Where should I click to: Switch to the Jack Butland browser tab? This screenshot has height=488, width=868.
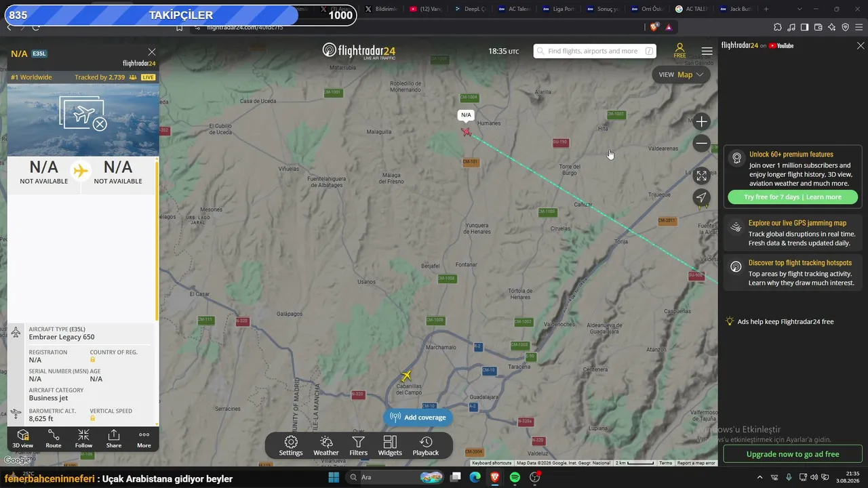736,9
